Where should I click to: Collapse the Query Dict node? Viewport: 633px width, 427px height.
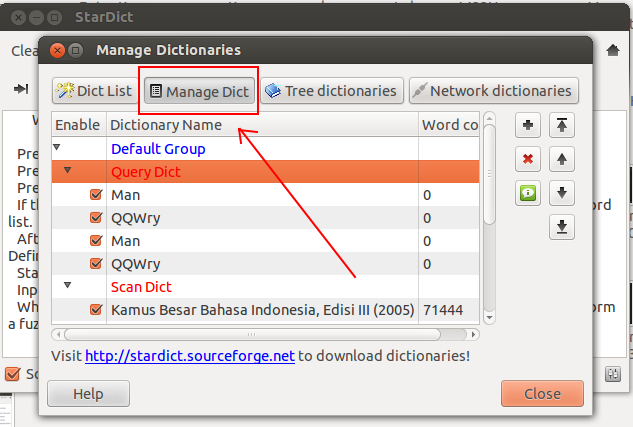67,170
